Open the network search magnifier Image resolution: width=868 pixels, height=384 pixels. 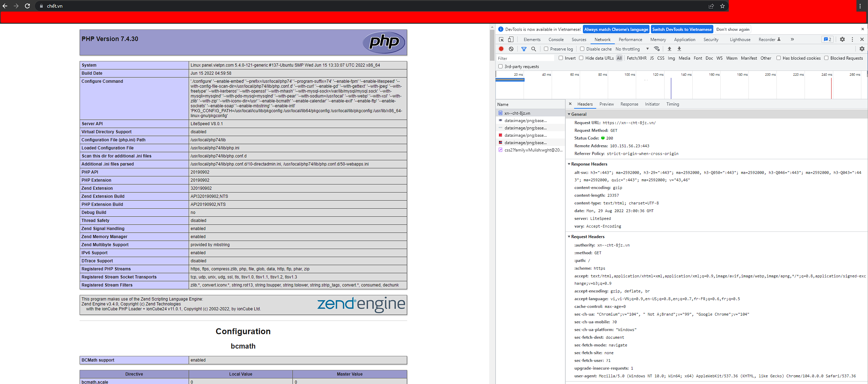pos(533,49)
